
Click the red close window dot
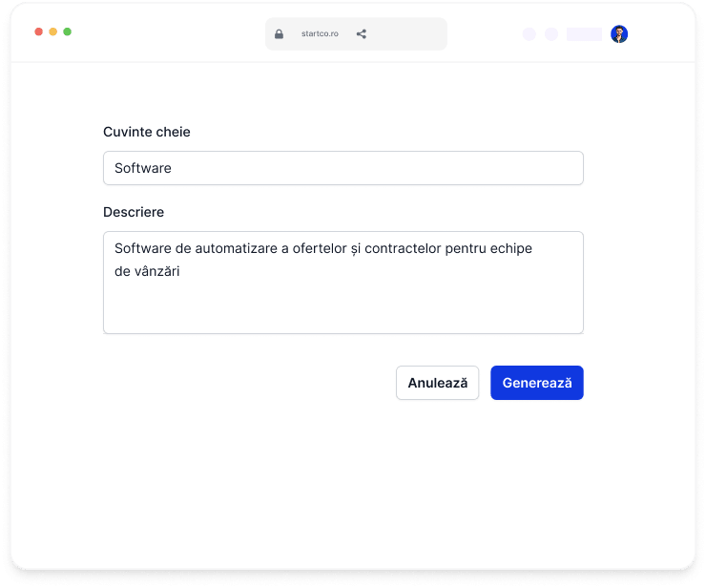point(39,31)
